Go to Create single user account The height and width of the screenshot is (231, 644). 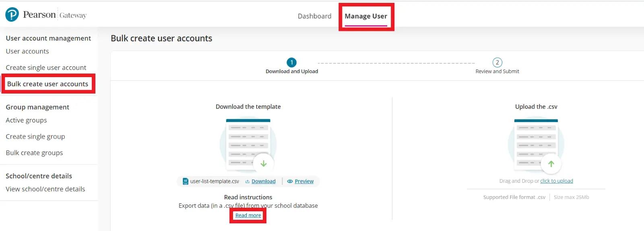point(46,67)
